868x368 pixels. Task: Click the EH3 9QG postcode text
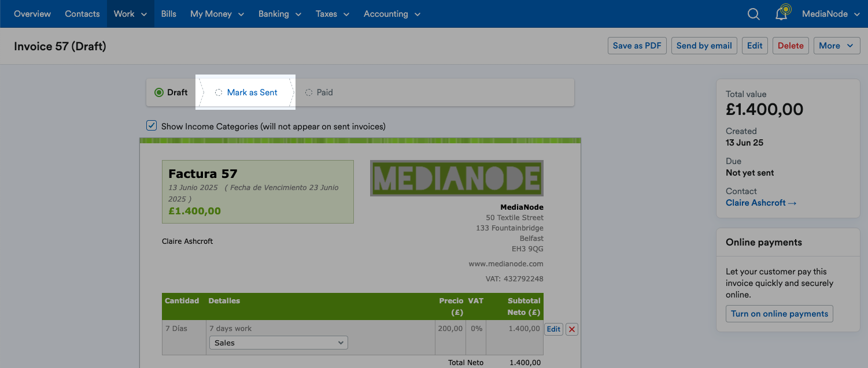coord(527,248)
